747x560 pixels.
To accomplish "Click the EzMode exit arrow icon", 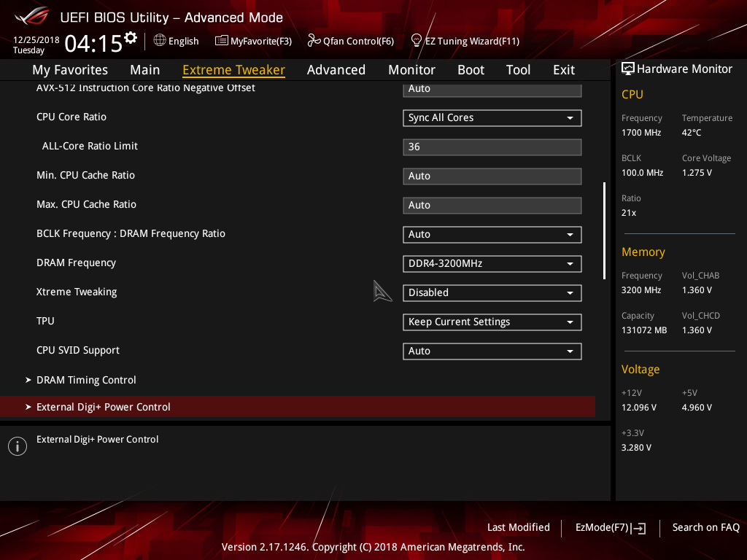I will pos(638,528).
